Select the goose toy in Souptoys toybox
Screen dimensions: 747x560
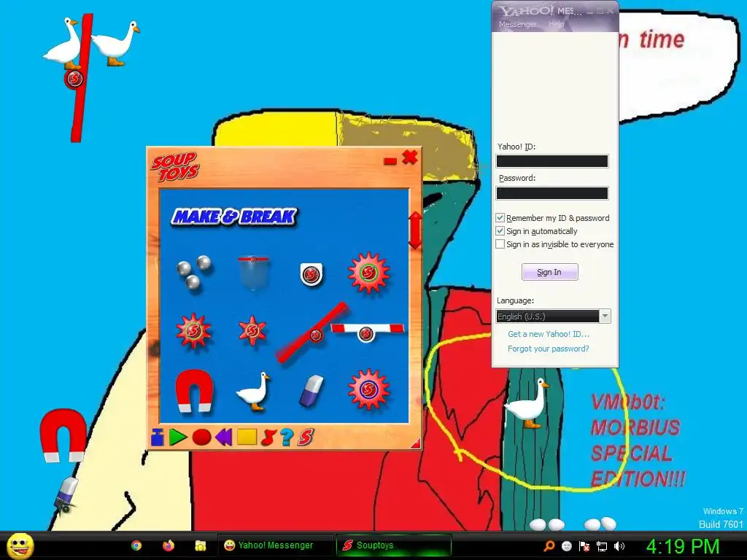pos(253,391)
